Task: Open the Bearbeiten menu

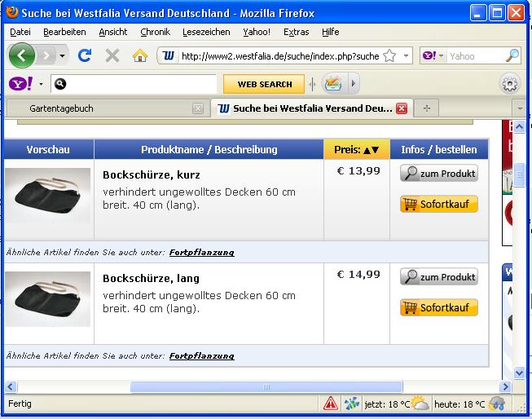Action: 64,32
